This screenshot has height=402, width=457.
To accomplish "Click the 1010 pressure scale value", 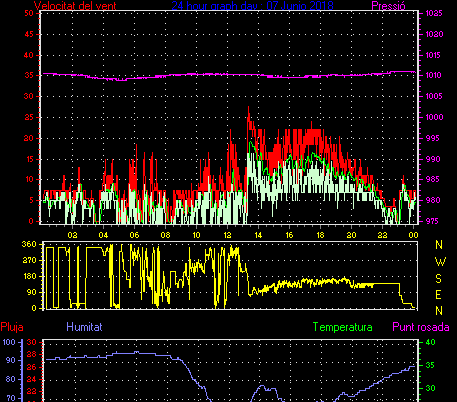I will (x=434, y=75).
